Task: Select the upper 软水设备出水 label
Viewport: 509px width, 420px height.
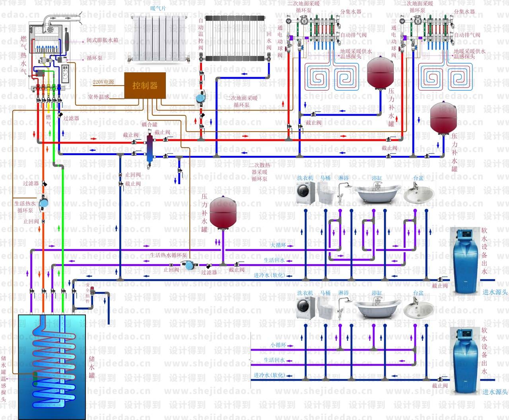Action: 484,251
